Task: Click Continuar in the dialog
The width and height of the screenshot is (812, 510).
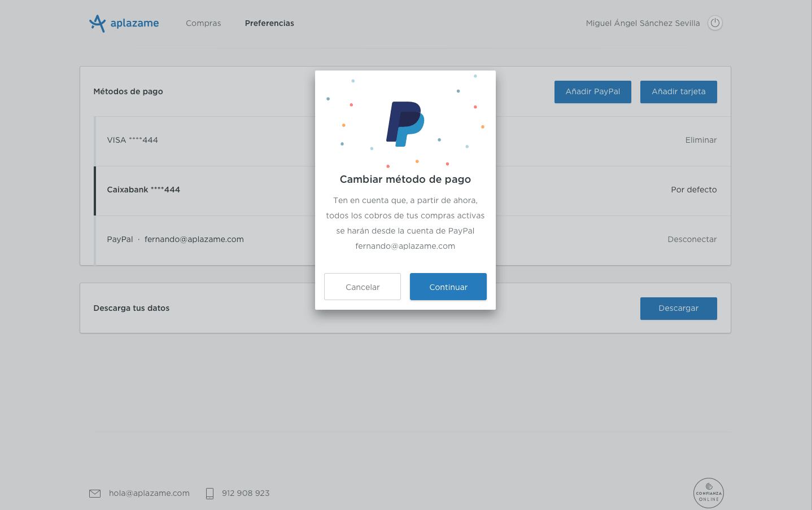Action: click(448, 287)
